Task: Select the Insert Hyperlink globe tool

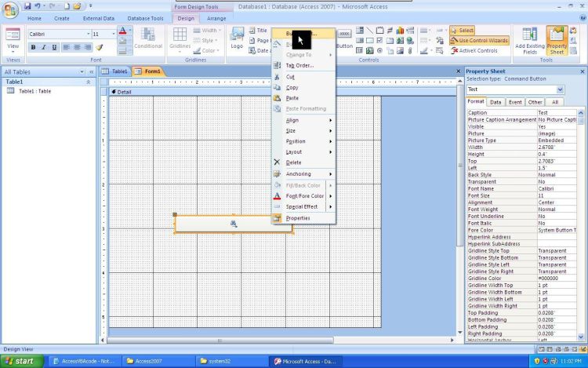Action: coord(410,41)
